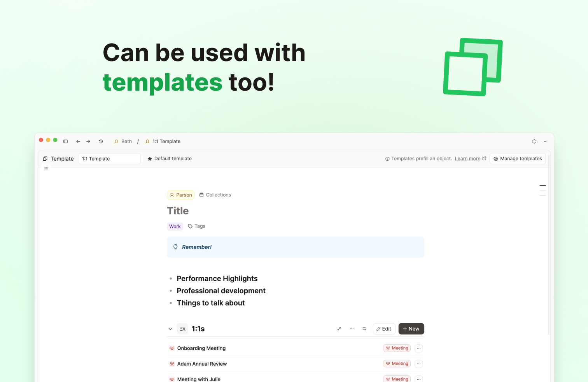Open the search list icon beside 1:1s
The width and height of the screenshot is (588, 382).
pos(182,329)
